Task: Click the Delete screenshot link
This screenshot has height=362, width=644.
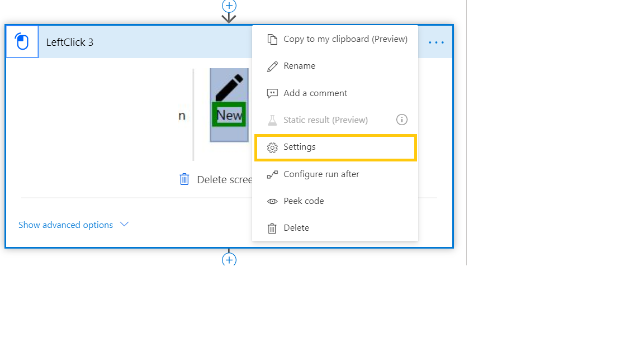Action: 224,179
